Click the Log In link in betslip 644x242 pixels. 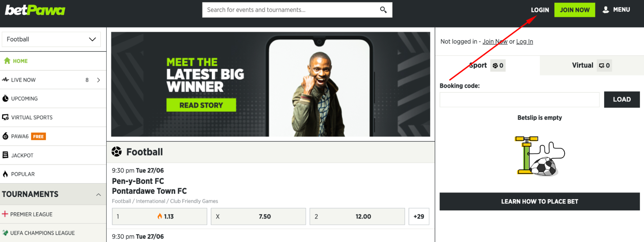pos(524,42)
